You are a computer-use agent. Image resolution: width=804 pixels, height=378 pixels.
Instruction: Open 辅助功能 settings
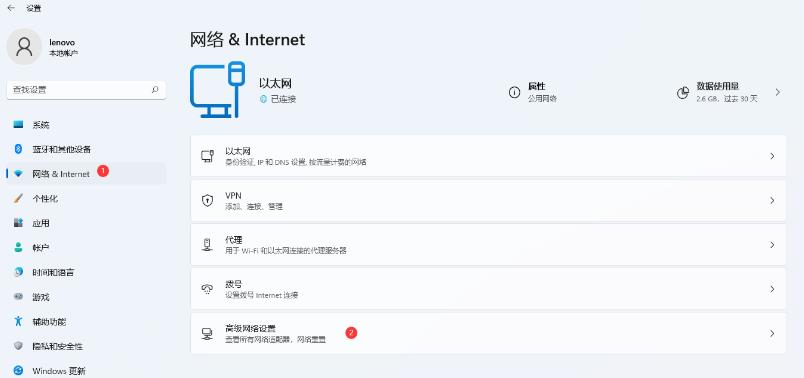[x=86, y=322]
